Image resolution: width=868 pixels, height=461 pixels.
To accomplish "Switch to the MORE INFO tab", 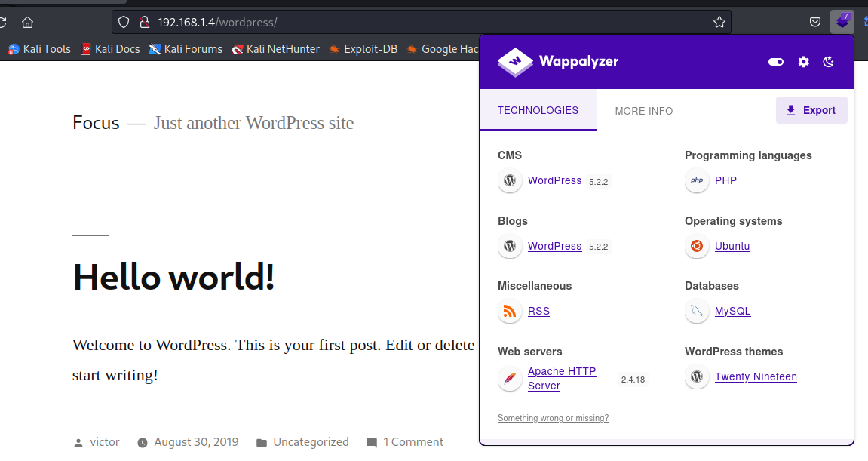I will (x=644, y=111).
